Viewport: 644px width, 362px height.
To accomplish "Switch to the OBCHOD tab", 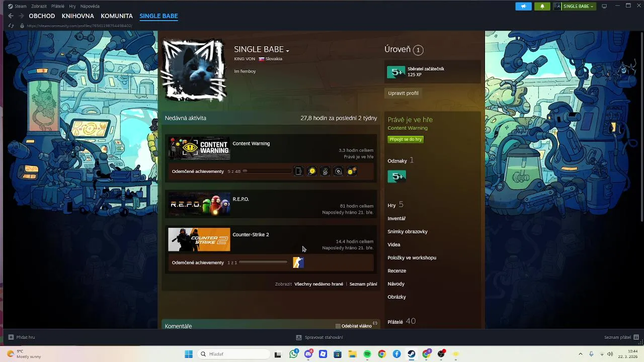I will click(42, 16).
